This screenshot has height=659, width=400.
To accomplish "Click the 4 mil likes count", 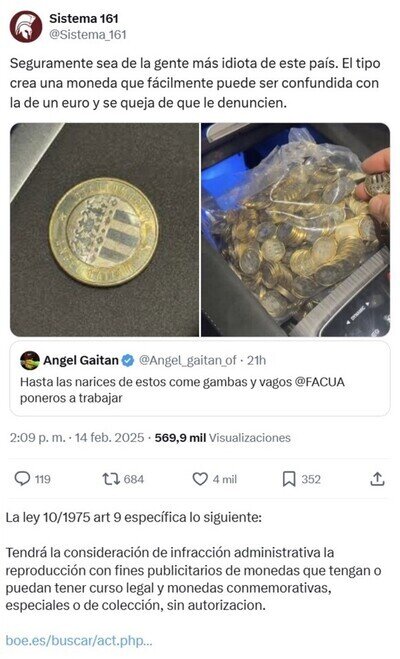I will click(224, 479).
